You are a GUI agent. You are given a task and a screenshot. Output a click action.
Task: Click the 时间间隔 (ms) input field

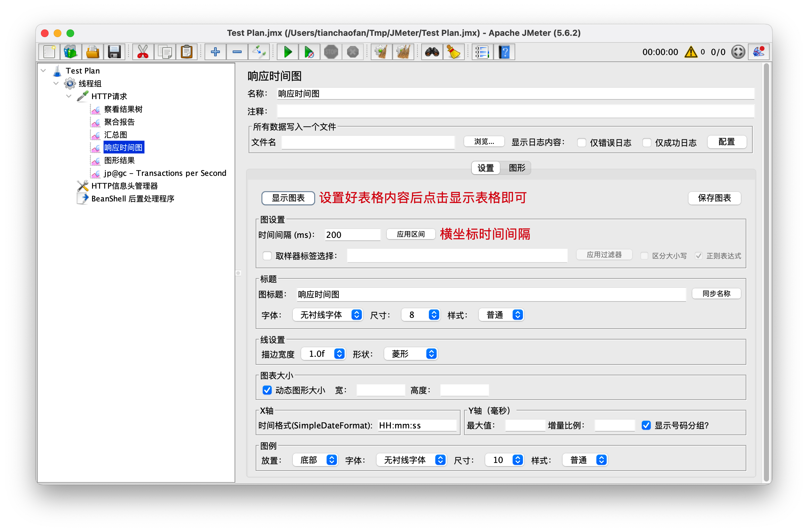click(353, 235)
